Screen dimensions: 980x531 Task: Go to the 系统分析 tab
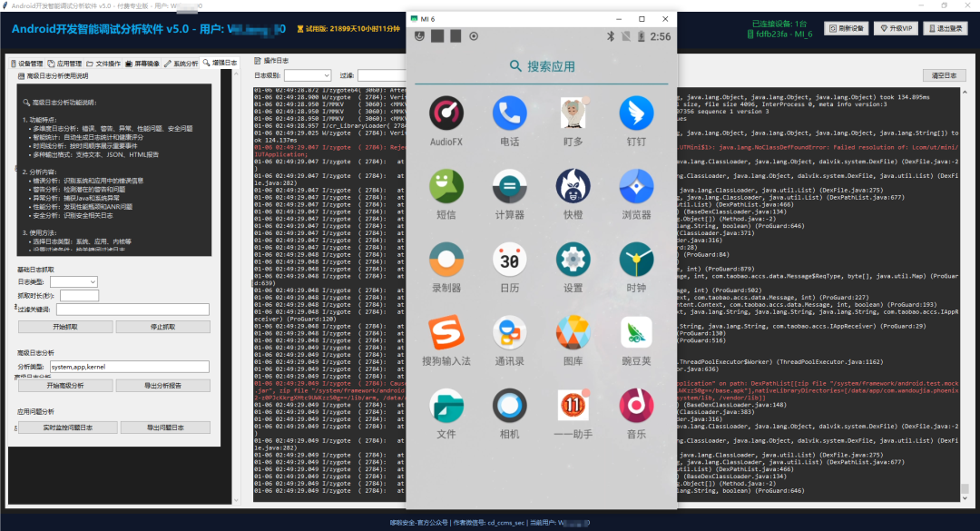181,64
